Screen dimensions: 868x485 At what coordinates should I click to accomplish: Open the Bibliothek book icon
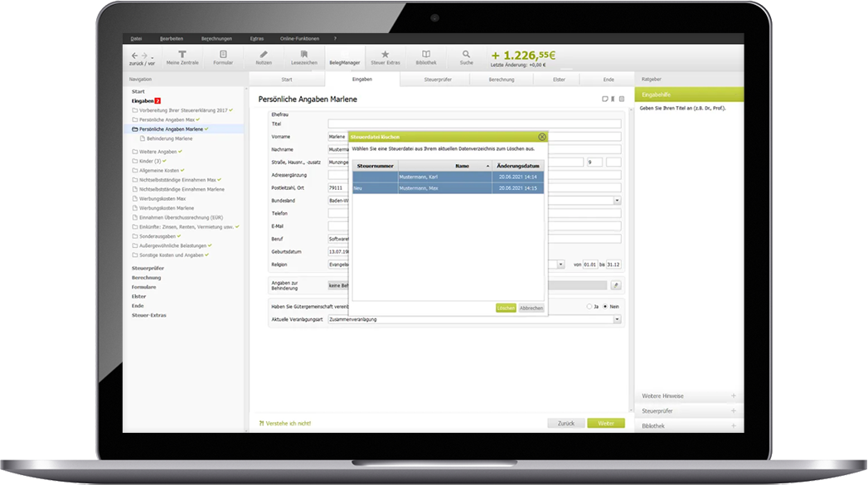[x=425, y=56]
